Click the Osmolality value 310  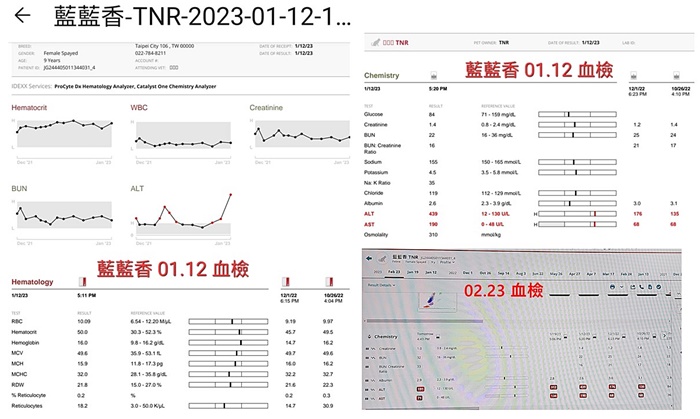click(x=433, y=235)
